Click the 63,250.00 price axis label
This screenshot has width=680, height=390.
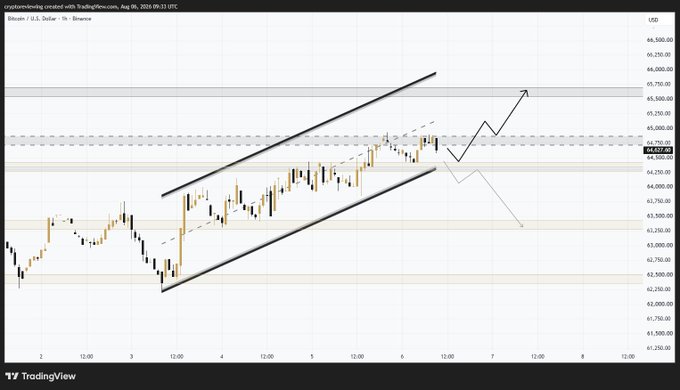[x=660, y=230]
